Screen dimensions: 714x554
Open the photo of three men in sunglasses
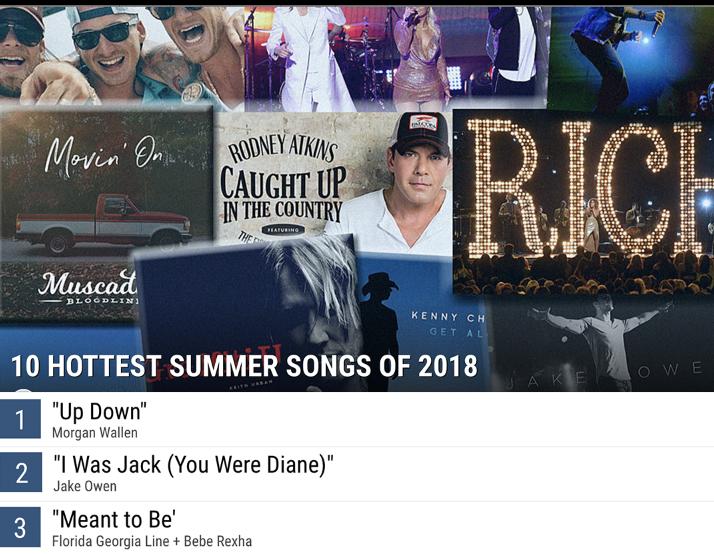120,50
